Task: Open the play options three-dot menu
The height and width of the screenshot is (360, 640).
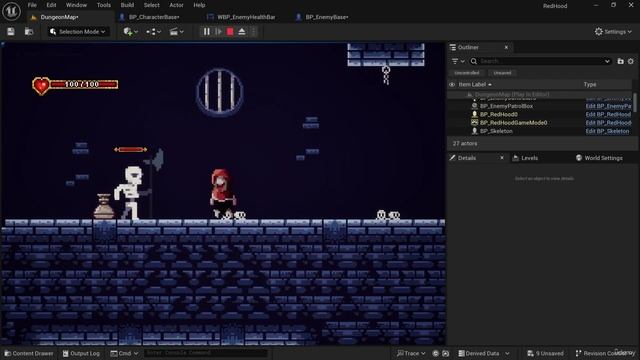Action: pos(253,31)
